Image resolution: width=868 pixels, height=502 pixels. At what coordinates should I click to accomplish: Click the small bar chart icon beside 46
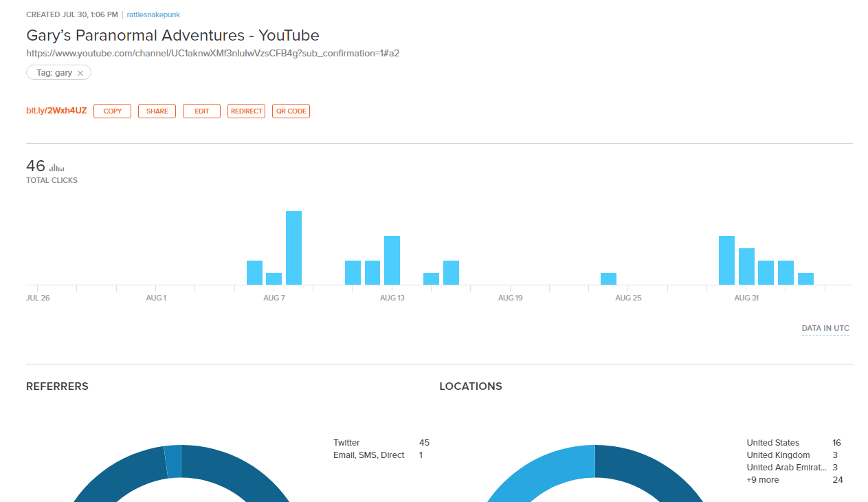point(57,167)
